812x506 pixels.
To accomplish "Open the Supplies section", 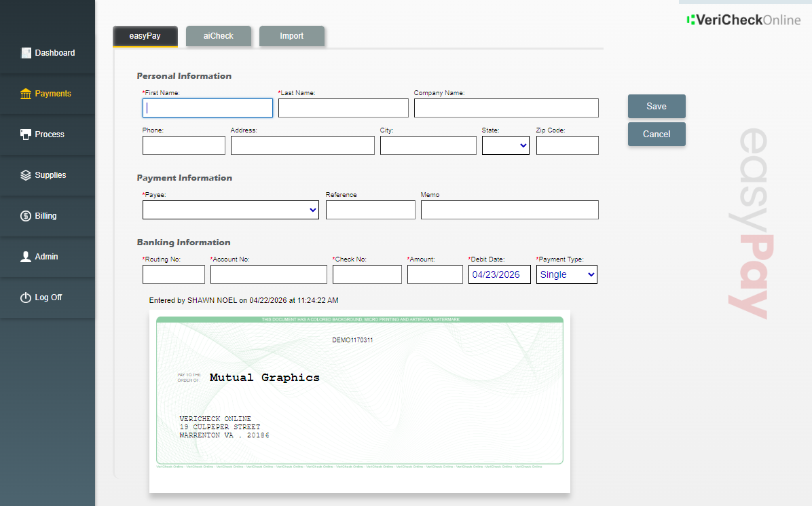I will [48, 175].
